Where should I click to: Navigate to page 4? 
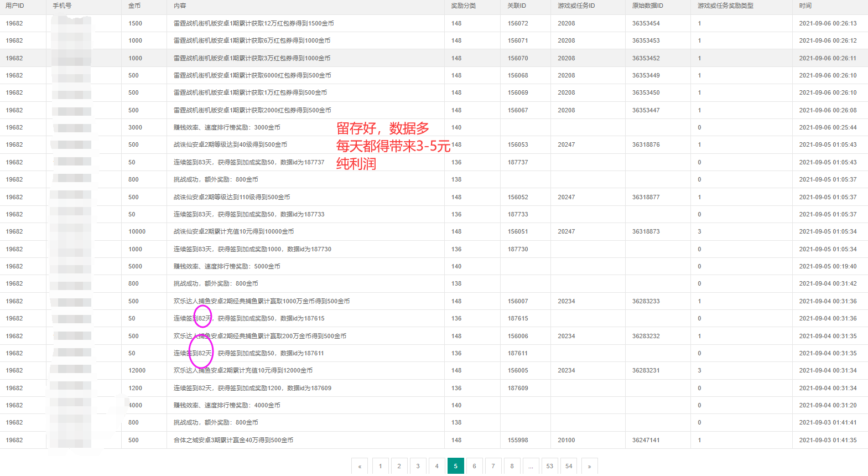pyautogui.click(x=436, y=466)
